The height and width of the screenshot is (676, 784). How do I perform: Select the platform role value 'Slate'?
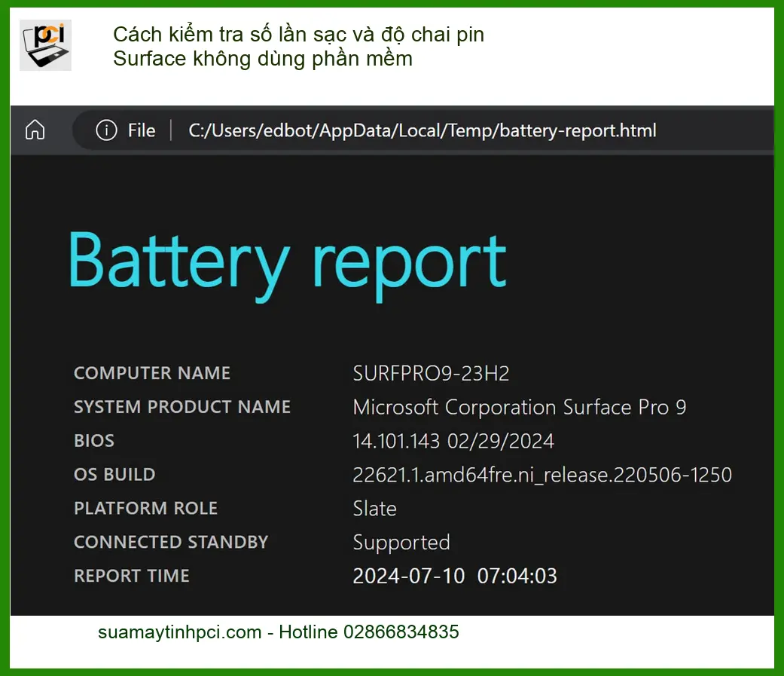point(374,509)
